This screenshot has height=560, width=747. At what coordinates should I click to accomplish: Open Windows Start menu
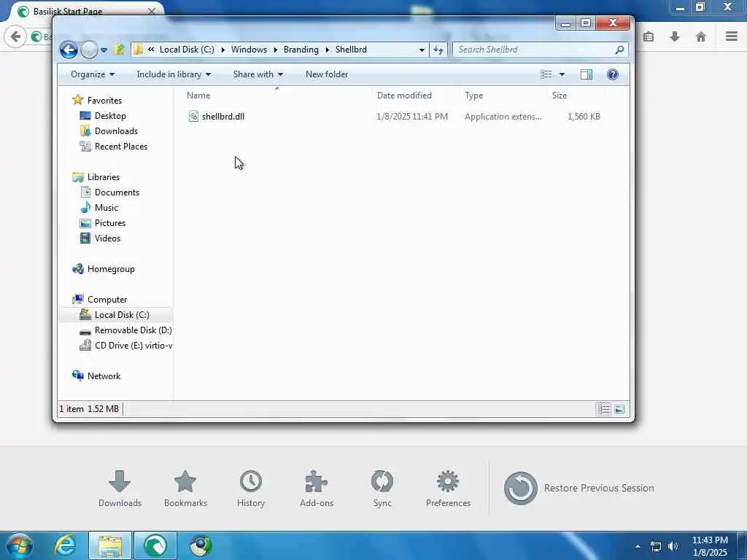point(19,545)
